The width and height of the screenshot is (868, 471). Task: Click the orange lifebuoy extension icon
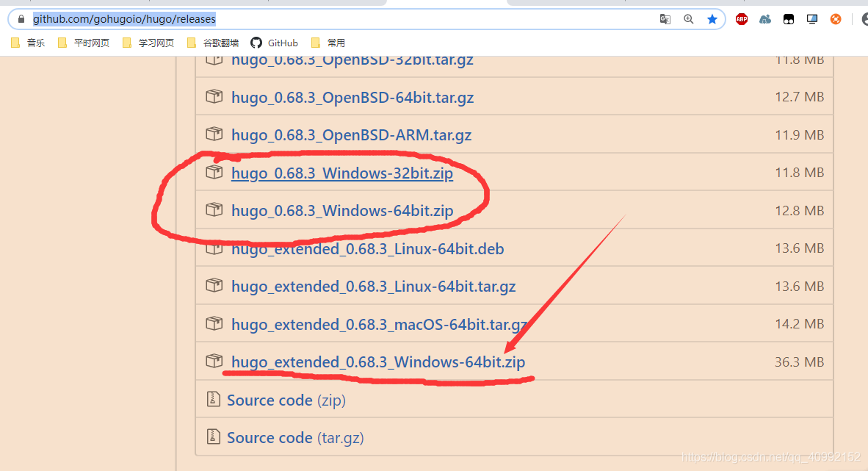tap(835, 19)
